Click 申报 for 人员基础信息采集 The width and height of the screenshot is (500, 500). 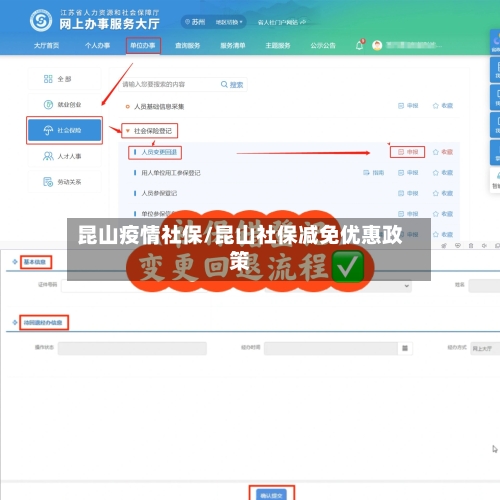(408, 106)
